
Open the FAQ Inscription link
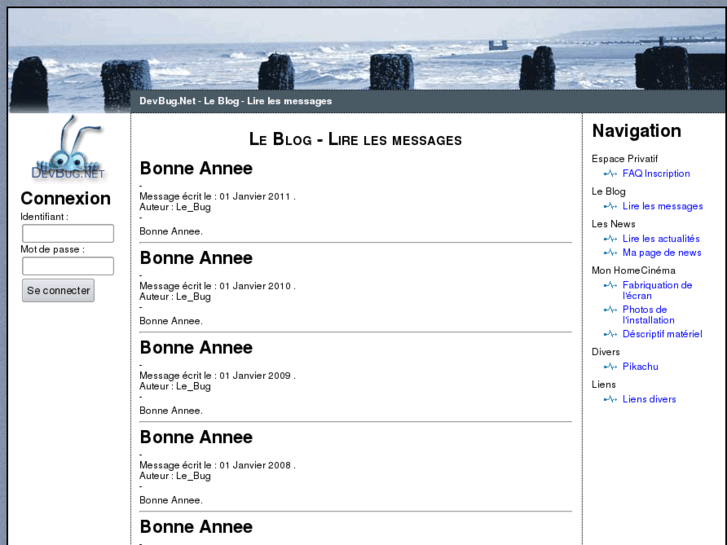click(x=656, y=173)
